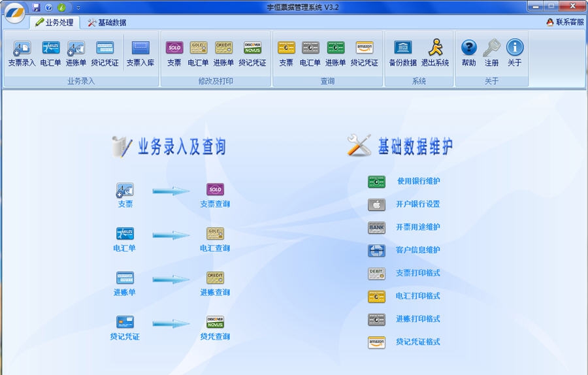Click the DEBIT card icon beside 支票打印格式
This screenshot has width=588, height=375.
click(376, 273)
